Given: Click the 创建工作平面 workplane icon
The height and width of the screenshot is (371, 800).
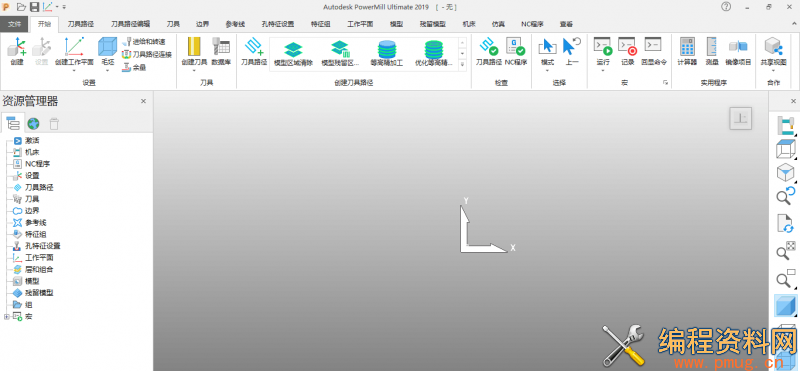Looking at the screenshot, I should point(74,47).
